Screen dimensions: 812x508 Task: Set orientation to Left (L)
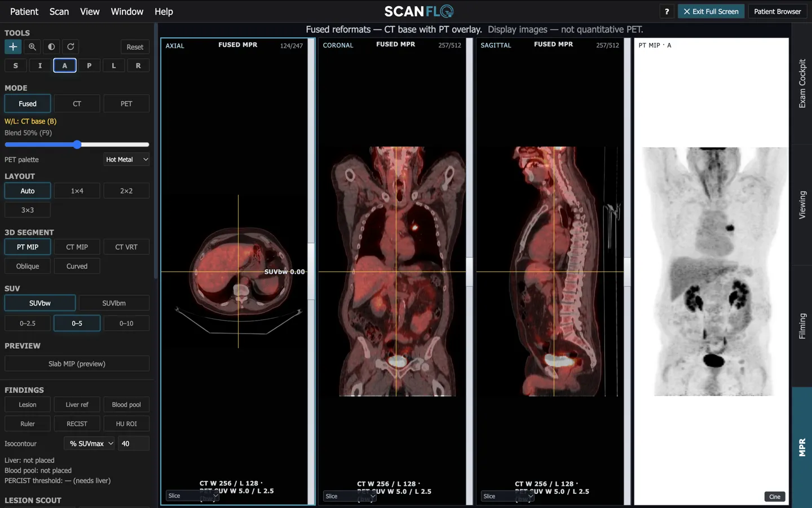coord(114,65)
